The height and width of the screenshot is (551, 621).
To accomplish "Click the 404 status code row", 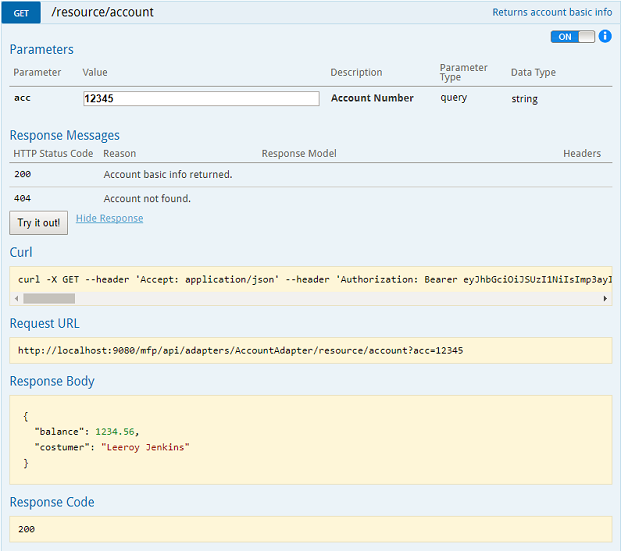I will [x=310, y=198].
